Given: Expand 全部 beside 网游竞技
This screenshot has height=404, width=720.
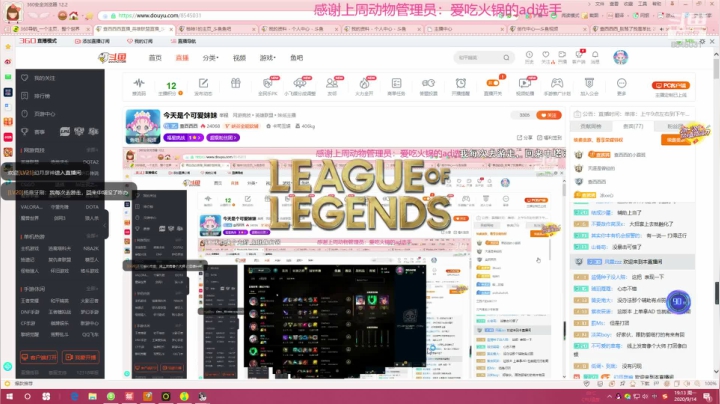Looking at the screenshot, I should [x=92, y=150].
